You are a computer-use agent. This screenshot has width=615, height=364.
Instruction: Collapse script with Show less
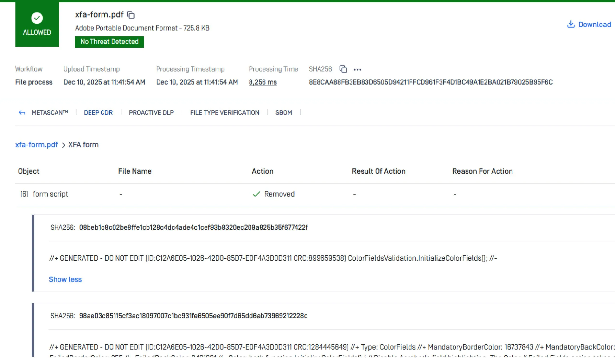point(65,279)
